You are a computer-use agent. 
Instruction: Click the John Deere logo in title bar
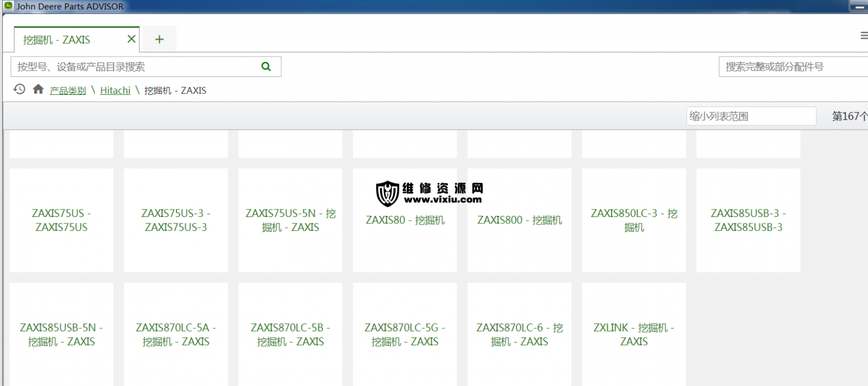tap(8, 6)
